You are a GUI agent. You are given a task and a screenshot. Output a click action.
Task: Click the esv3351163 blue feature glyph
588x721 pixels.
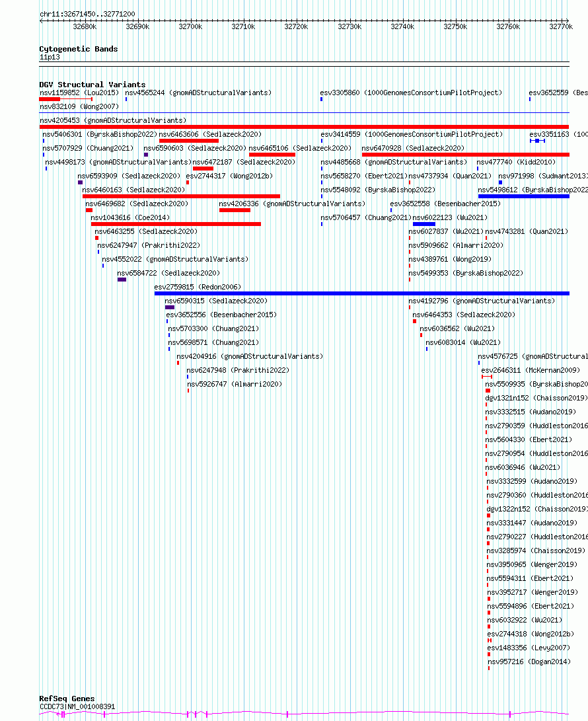[x=537, y=141]
